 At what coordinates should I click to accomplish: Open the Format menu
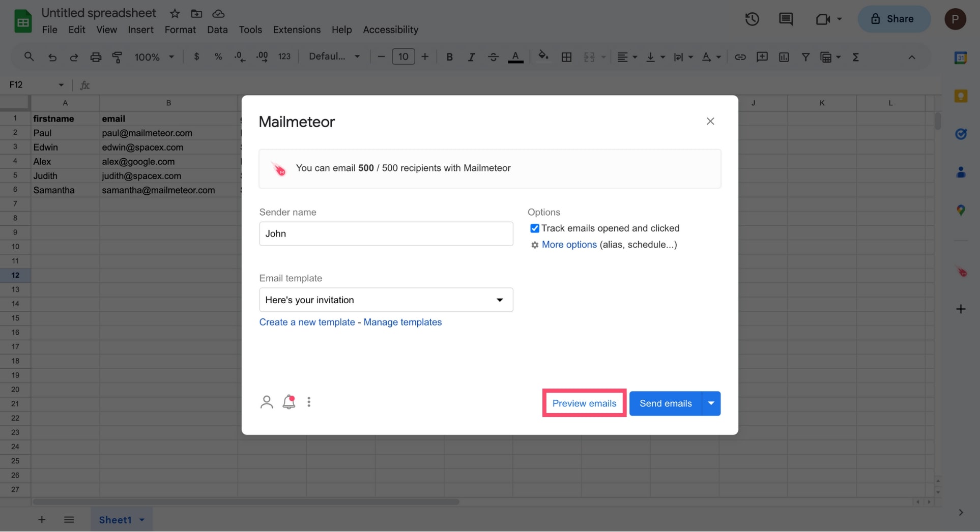pyautogui.click(x=180, y=29)
